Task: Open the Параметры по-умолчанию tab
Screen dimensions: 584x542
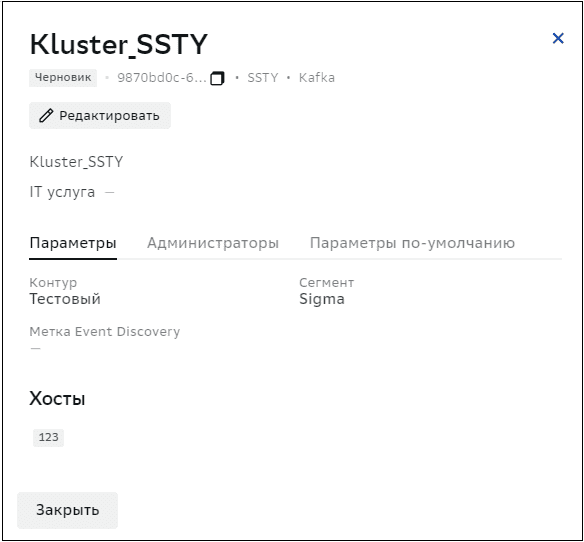Action: pos(412,243)
